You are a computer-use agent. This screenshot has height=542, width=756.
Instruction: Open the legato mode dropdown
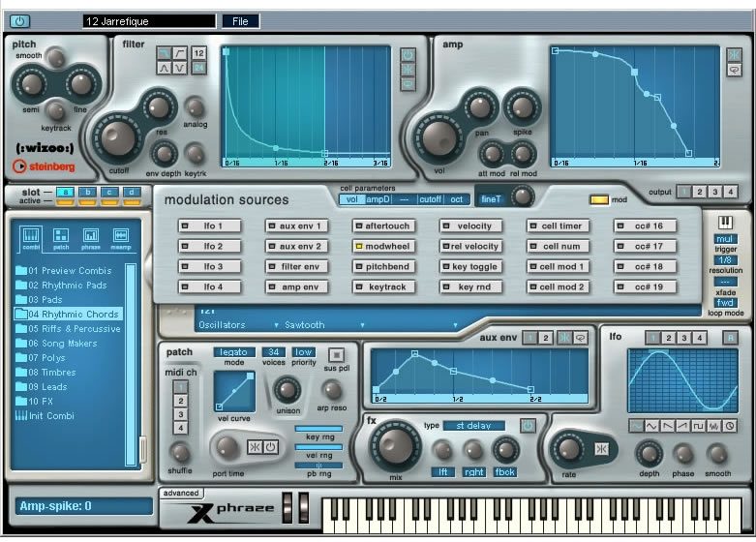pyautogui.click(x=234, y=352)
